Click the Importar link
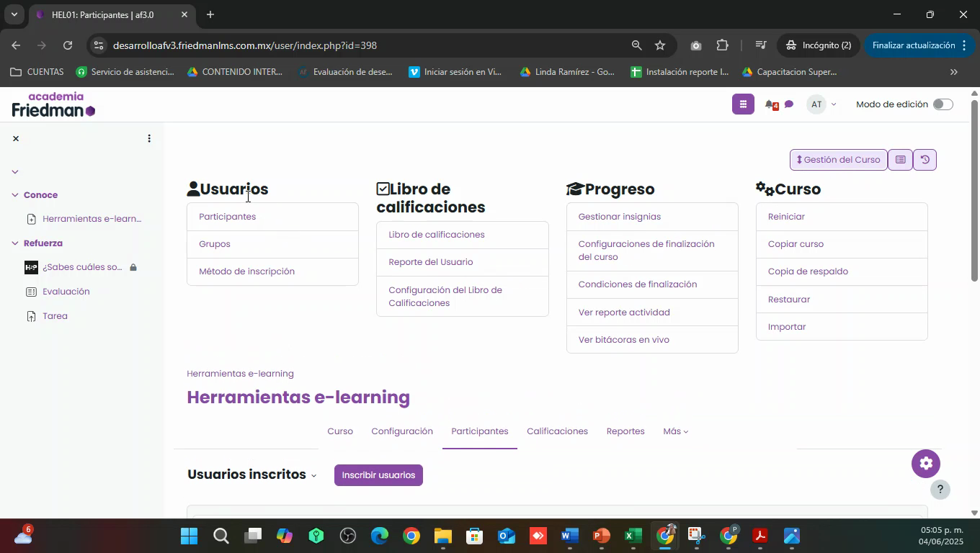Image resolution: width=980 pixels, height=553 pixels. tap(787, 327)
